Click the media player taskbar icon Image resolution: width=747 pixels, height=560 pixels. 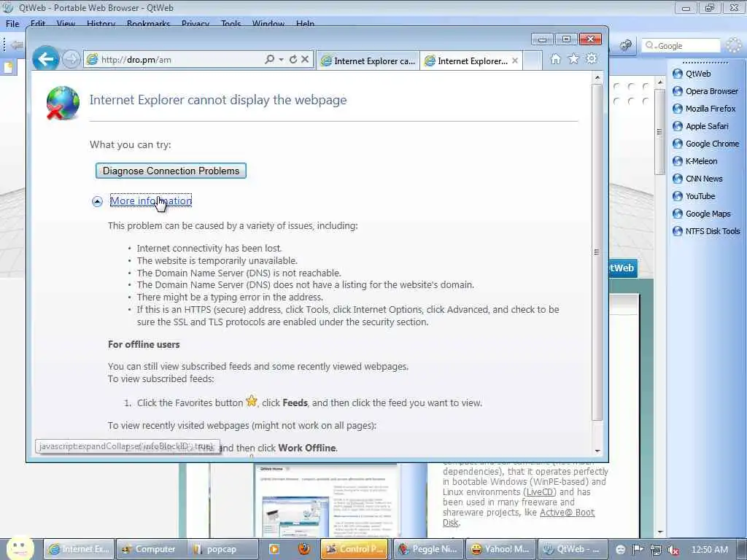click(274, 549)
